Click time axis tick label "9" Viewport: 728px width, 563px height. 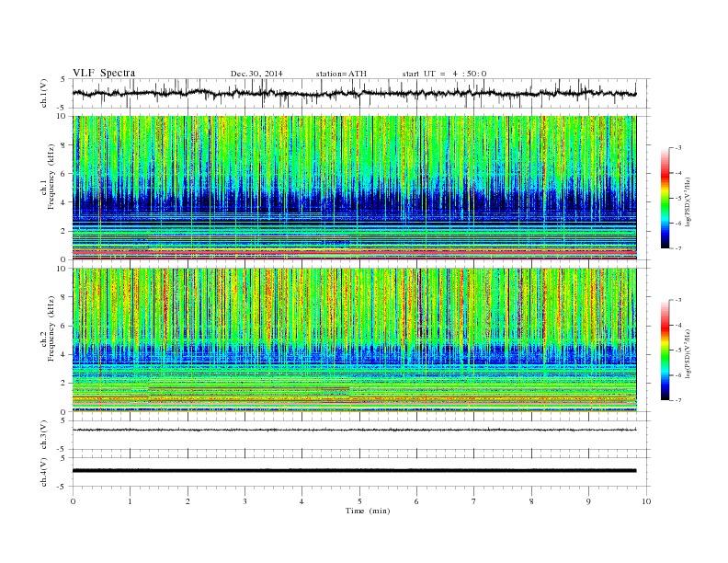[x=588, y=501]
